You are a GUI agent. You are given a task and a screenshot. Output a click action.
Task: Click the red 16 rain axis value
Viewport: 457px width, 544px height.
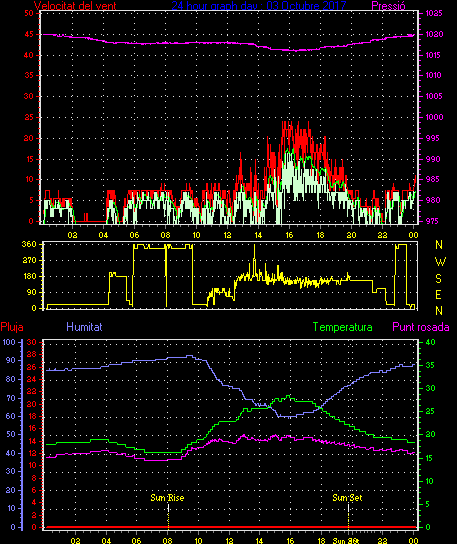[32, 428]
